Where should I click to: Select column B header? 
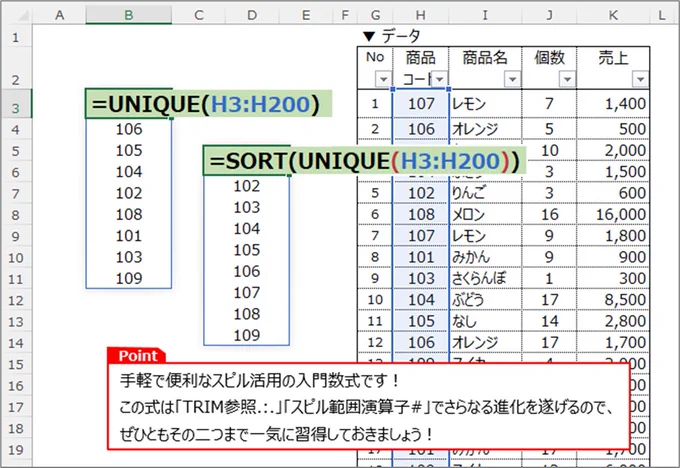tap(128, 15)
